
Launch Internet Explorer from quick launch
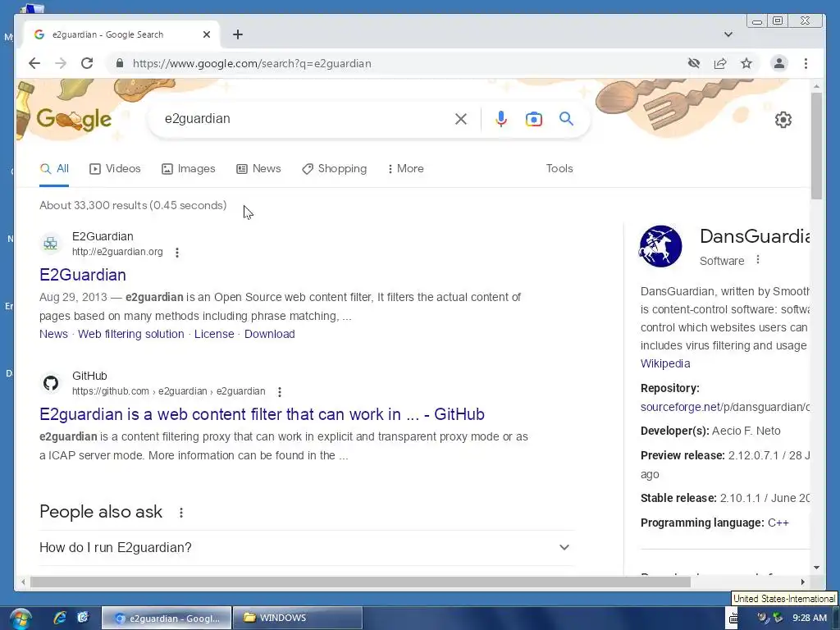tap(59, 618)
